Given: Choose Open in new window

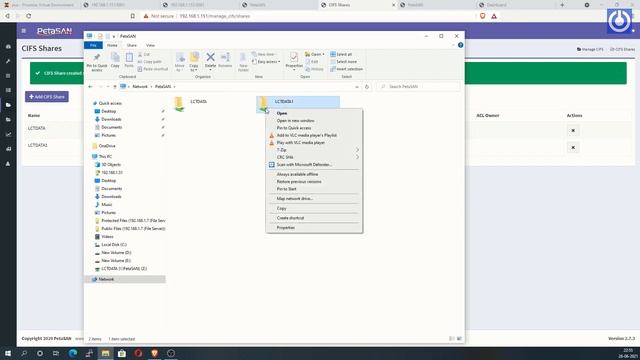Looking at the screenshot, I should pos(296,121).
